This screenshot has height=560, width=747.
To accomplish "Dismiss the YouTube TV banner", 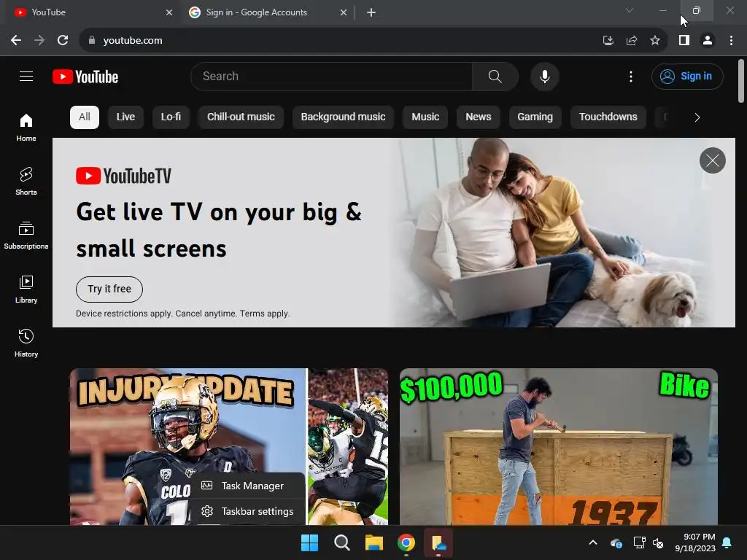I will 712,160.
